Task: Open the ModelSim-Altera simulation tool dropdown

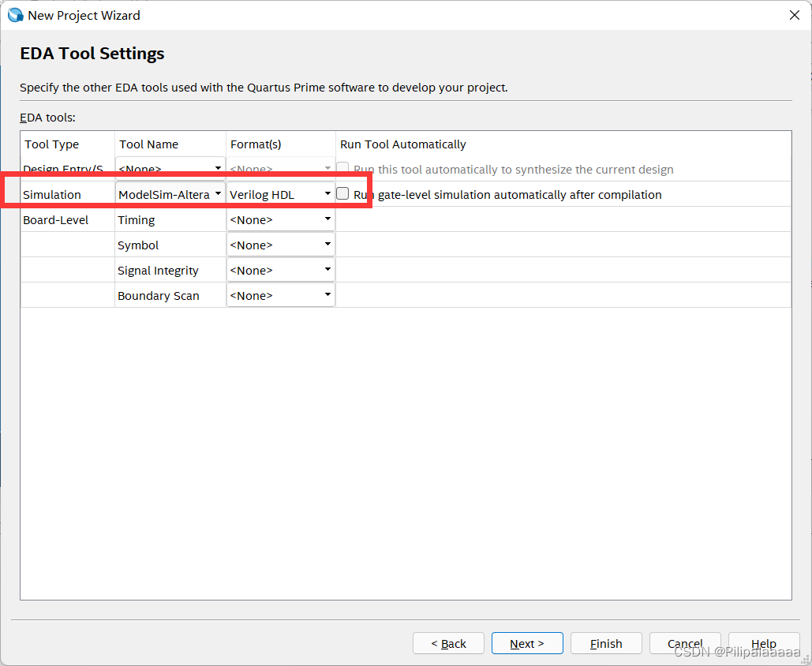Action: click(x=170, y=194)
